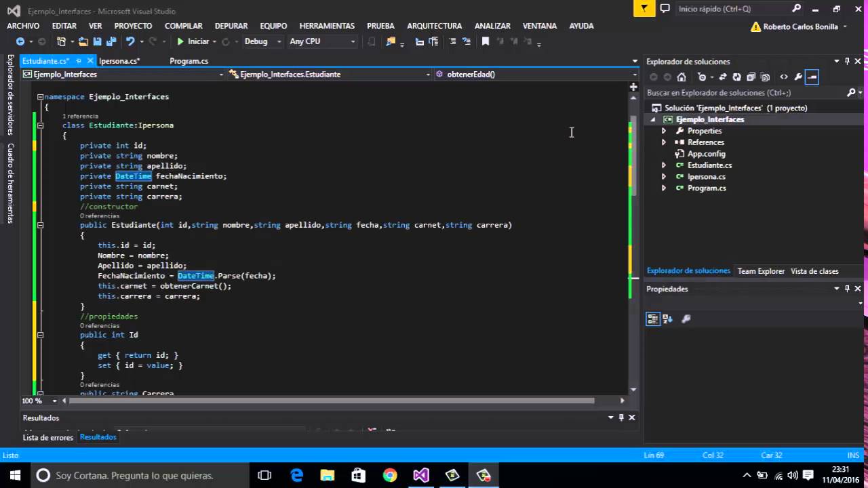
Task: Click Home icon in Solution Explorer
Action: click(x=682, y=77)
